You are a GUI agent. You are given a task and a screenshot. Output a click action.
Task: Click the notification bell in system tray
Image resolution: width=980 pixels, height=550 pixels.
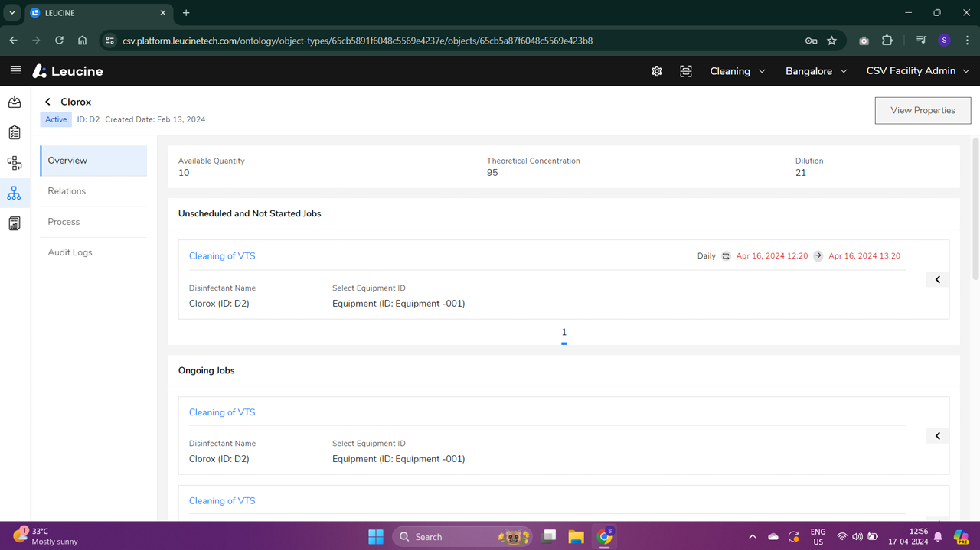pos(938,537)
